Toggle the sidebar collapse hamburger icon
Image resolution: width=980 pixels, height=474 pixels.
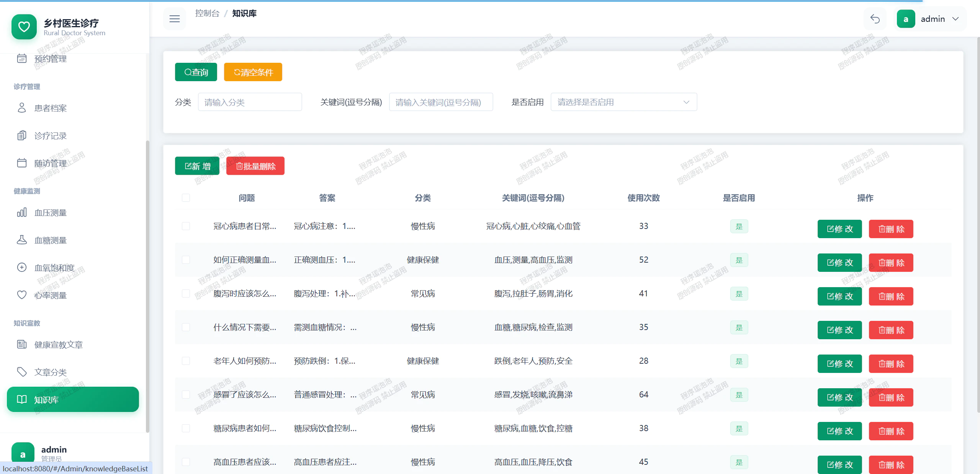[x=175, y=19]
